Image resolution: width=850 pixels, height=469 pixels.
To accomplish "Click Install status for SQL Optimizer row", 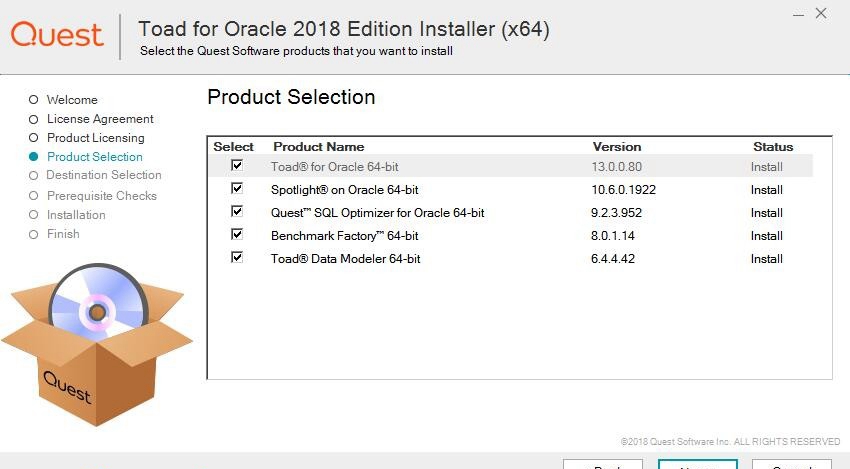I will click(767, 213).
